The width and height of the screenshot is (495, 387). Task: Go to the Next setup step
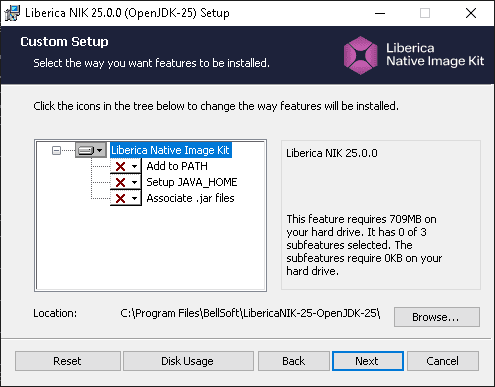(368, 361)
